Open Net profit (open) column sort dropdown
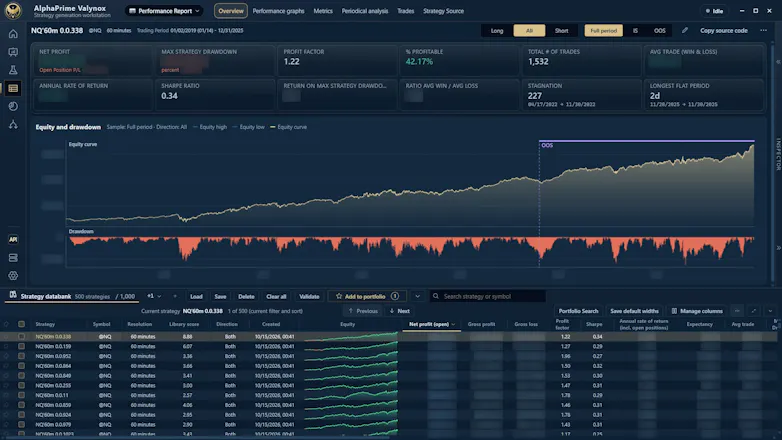782x440 pixels. (453, 324)
